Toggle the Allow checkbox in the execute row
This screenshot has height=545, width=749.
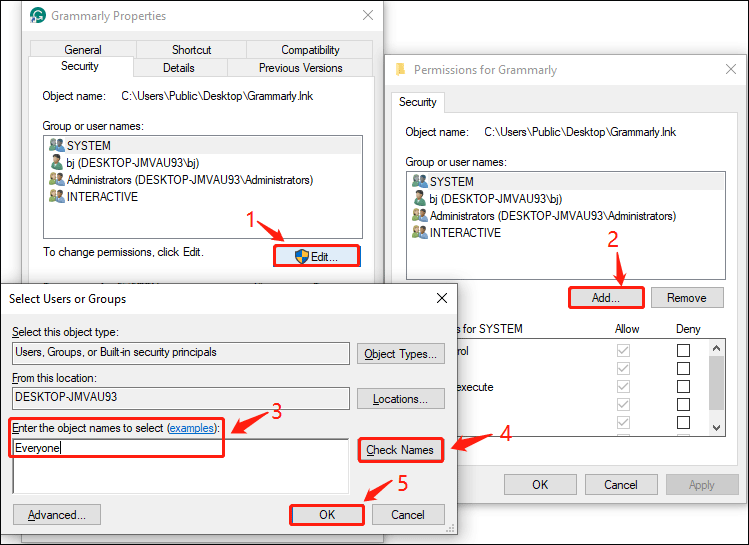[x=623, y=386]
